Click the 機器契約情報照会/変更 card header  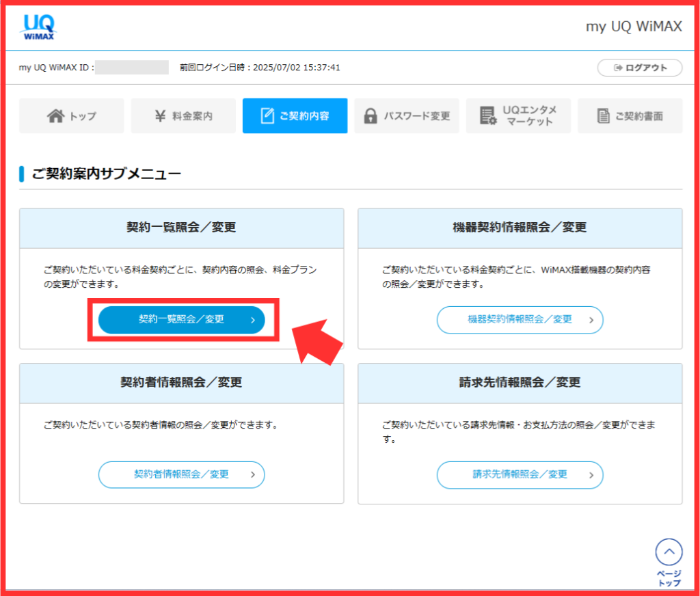click(x=520, y=228)
